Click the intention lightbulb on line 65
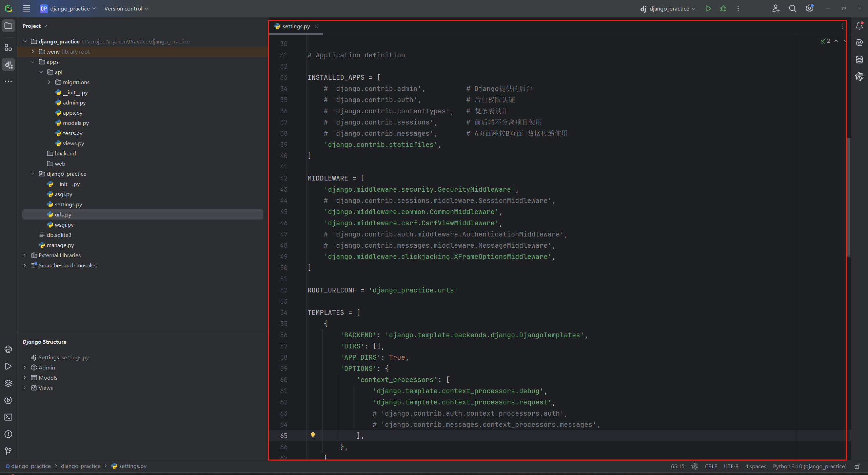The width and height of the screenshot is (868, 475). click(313, 435)
